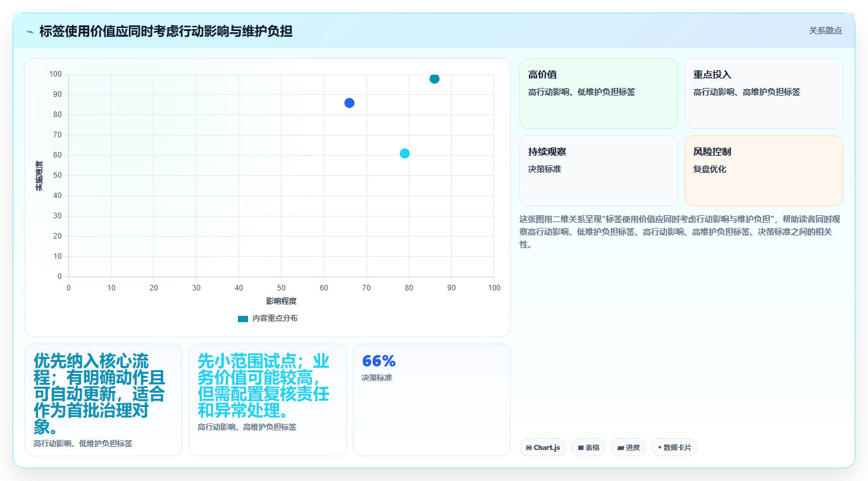Open the 风险控制 quadrant card
This screenshot has width=868, height=481.
(x=764, y=171)
